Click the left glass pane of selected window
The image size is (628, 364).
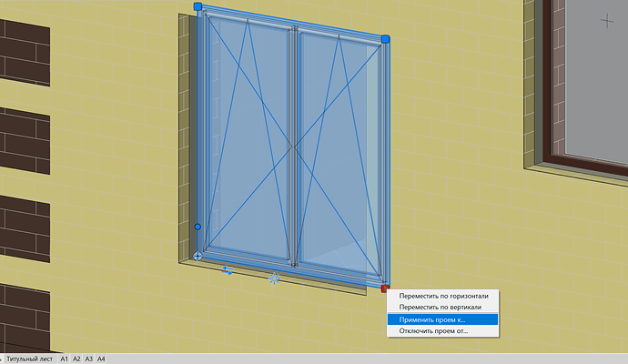click(249, 136)
